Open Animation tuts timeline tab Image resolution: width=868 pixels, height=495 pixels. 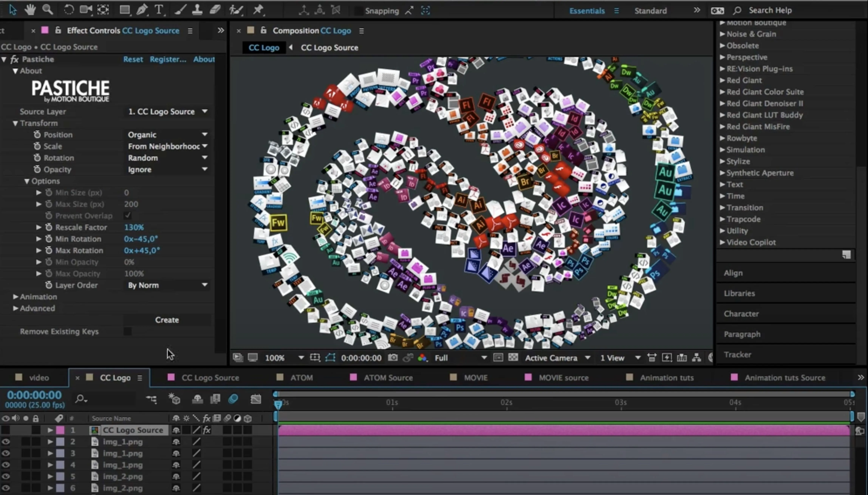(x=667, y=378)
